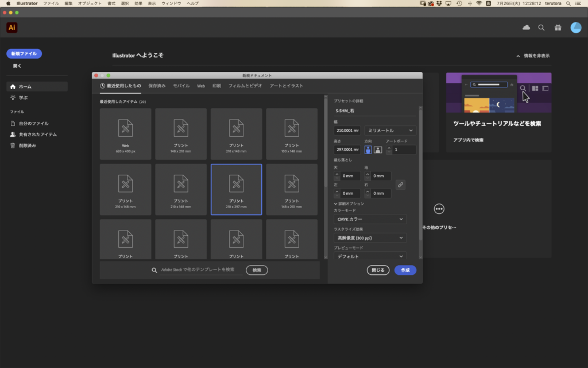Open the ファイル menu in the menu bar
Viewport: 588px width, 368px height.
click(x=51, y=3)
